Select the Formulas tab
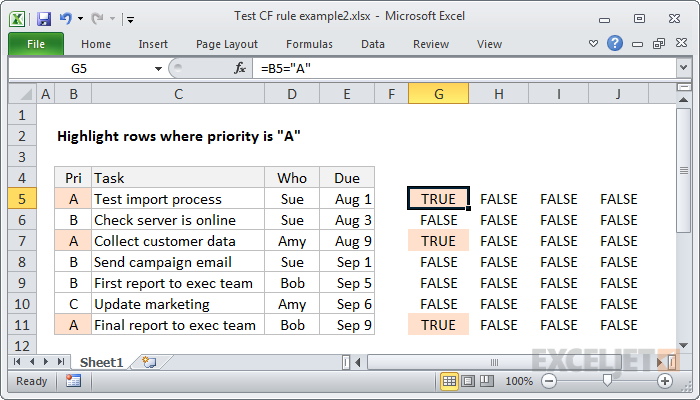 tap(309, 44)
